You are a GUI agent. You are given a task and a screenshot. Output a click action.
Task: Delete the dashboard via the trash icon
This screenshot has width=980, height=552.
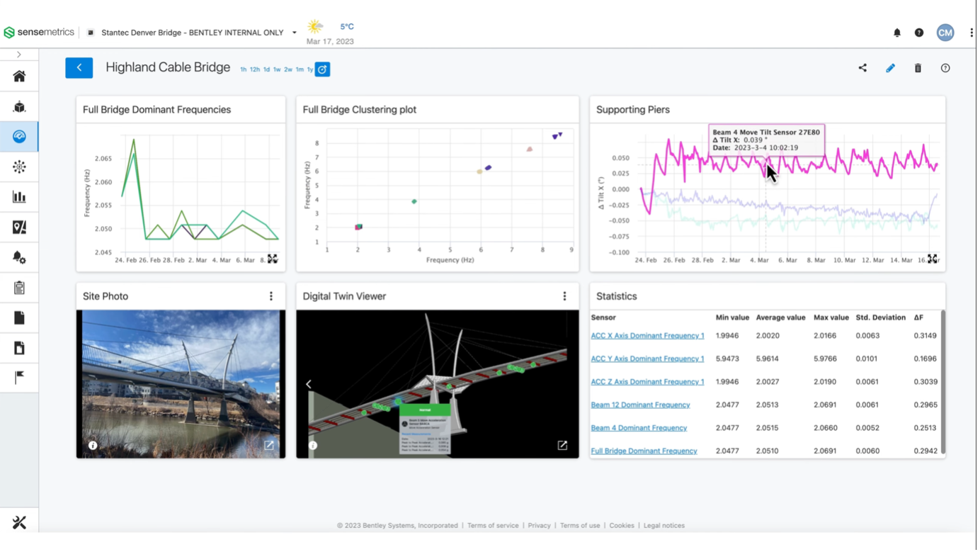coord(918,68)
